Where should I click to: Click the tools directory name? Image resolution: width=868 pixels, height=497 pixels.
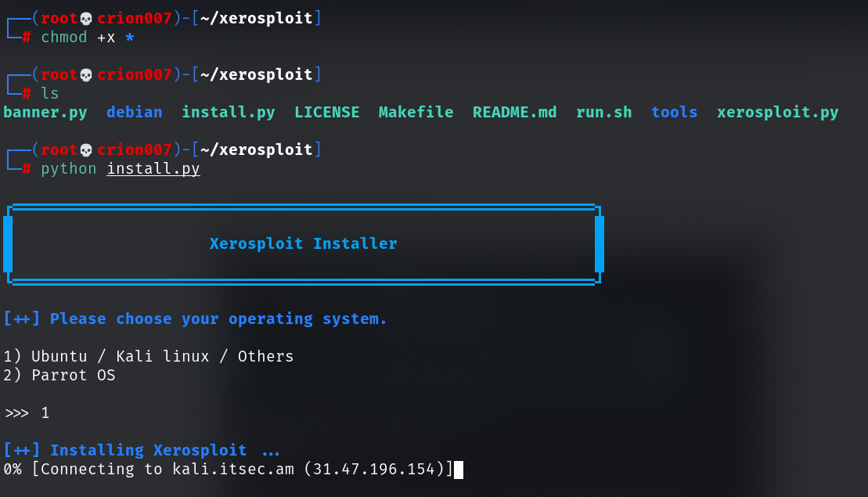coord(674,112)
